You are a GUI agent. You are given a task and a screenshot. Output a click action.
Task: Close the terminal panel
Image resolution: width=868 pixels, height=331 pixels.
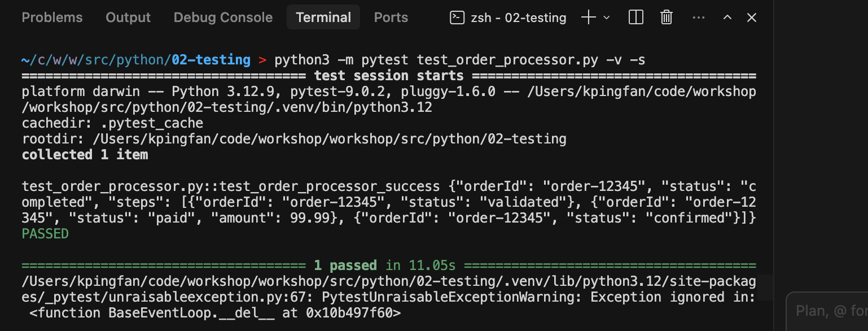[x=751, y=18]
